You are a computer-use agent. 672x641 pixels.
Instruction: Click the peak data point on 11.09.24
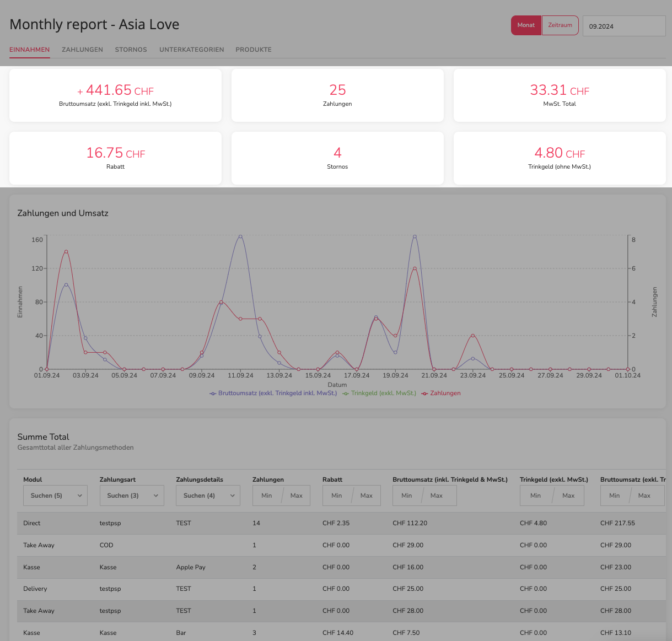coord(240,236)
